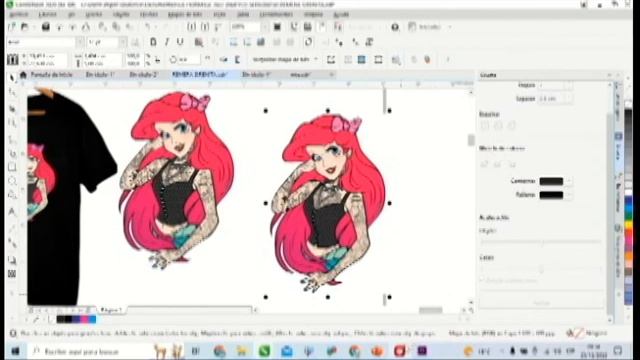Toggle Underline text formatting
This screenshot has height=360, width=640.
click(x=180, y=42)
